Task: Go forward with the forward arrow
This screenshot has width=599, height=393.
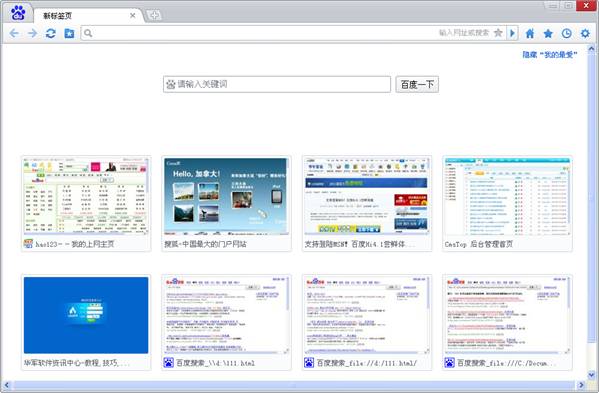Action: 32,33
